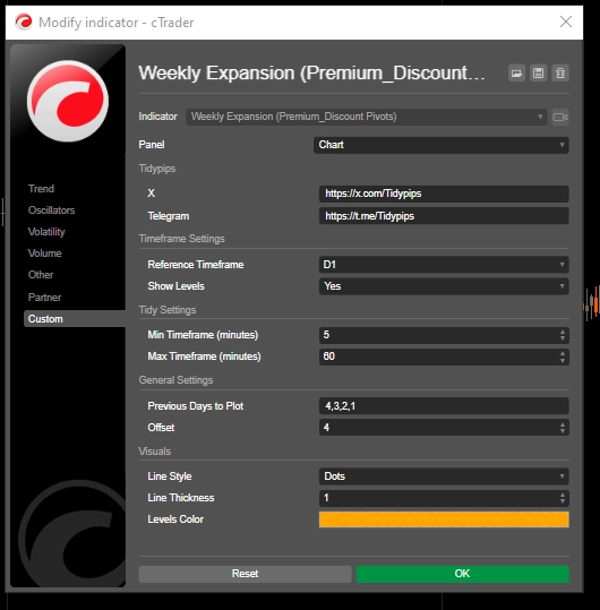Open the Line Style dropdown showing Dots
The height and width of the screenshot is (610, 600).
coord(444,476)
